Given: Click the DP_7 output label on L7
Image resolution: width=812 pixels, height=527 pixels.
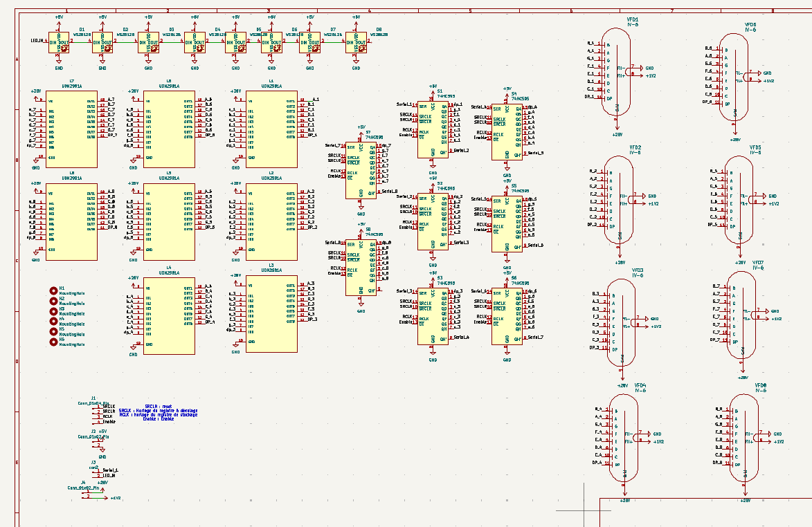Looking at the screenshot, I should click(x=112, y=135).
